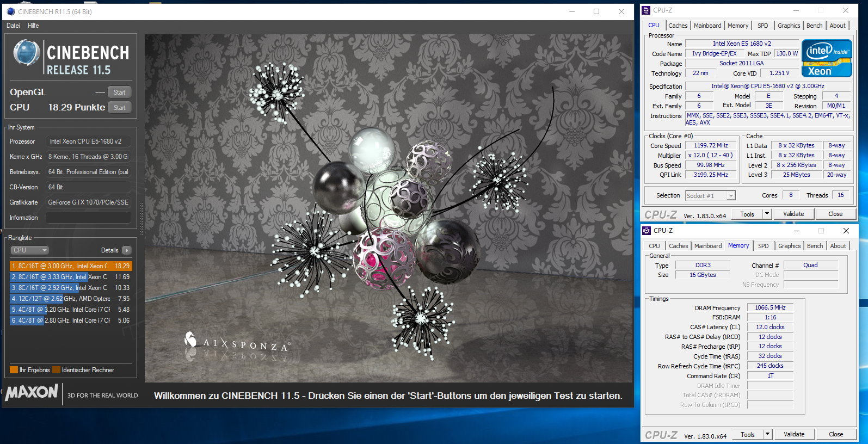Select ranking entry 1 with score 18.29

click(71, 266)
